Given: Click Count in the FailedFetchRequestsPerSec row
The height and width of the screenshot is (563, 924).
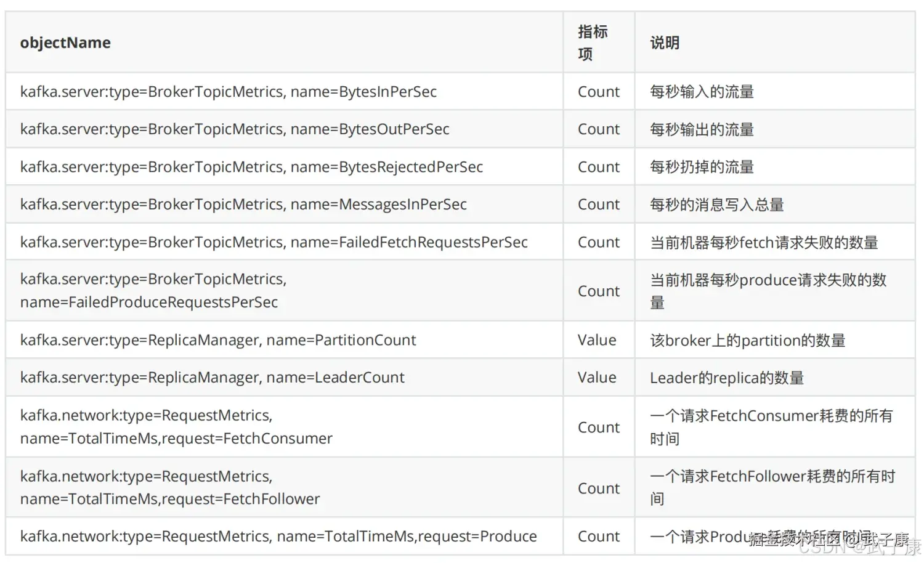Looking at the screenshot, I should tap(599, 242).
